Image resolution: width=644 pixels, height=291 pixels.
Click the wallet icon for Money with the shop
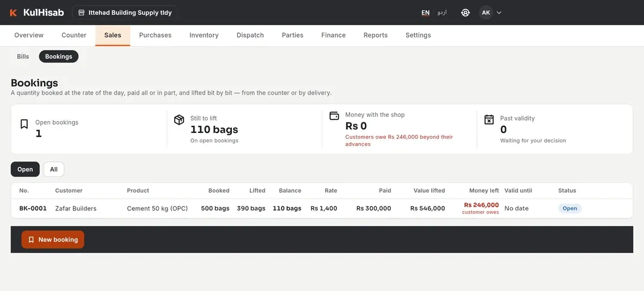(335, 116)
